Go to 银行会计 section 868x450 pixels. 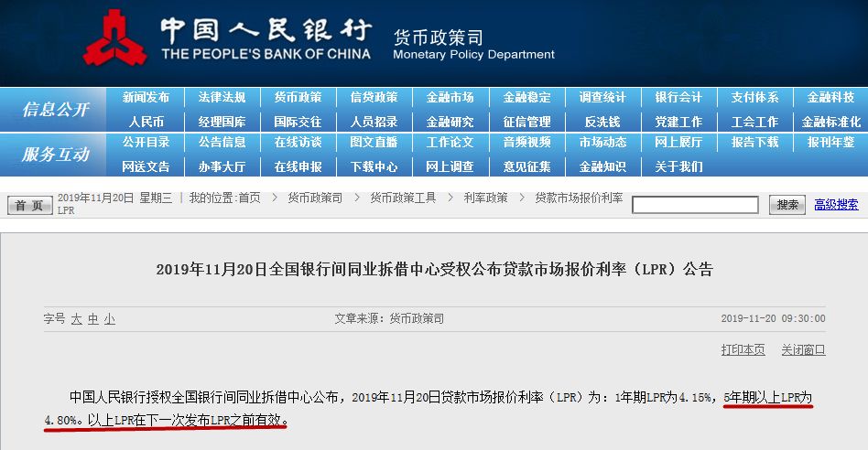coord(678,97)
